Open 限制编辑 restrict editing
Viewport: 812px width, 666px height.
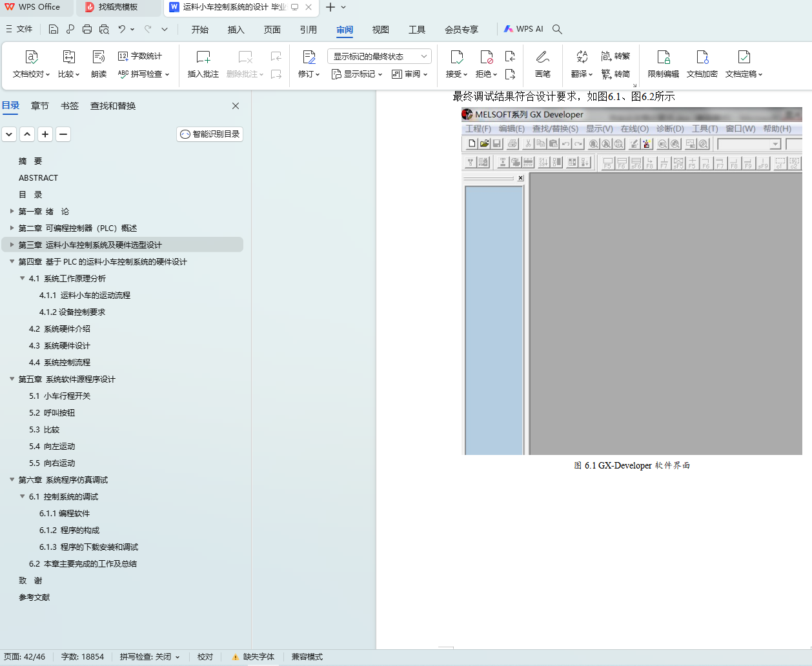pos(664,64)
